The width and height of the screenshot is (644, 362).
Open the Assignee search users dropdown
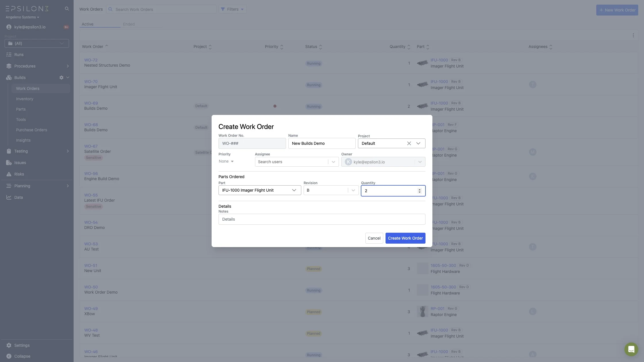pos(333,162)
